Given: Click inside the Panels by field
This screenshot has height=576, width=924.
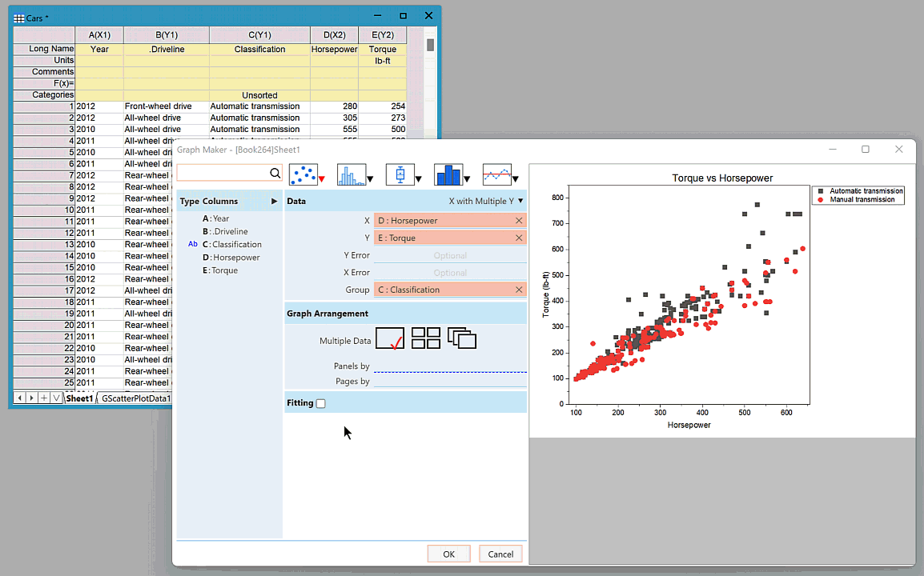Looking at the screenshot, I should (450, 366).
